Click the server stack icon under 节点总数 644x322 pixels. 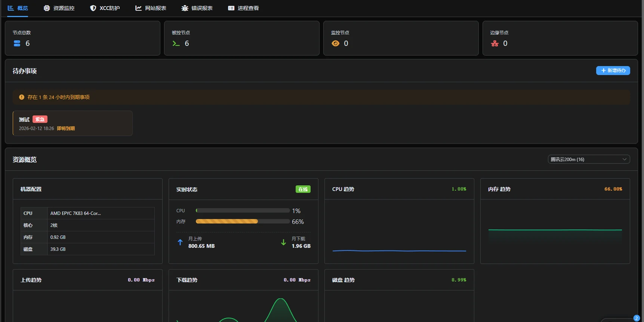click(x=17, y=43)
